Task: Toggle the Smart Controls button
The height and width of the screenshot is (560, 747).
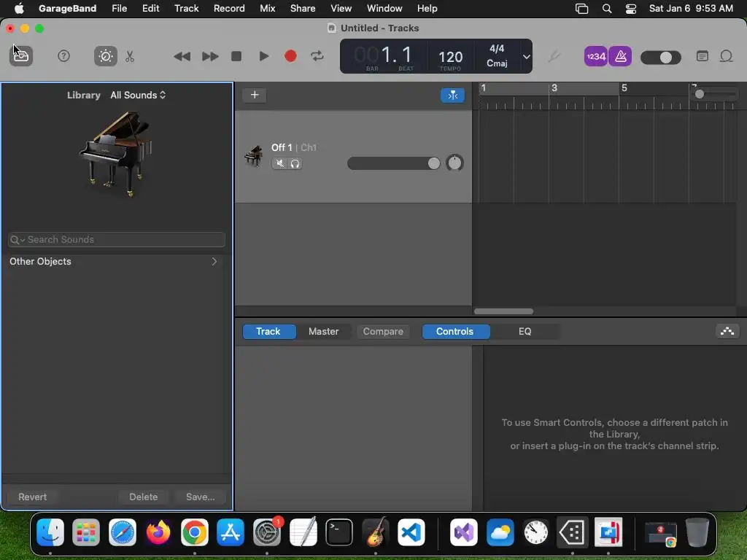Action: [x=105, y=56]
